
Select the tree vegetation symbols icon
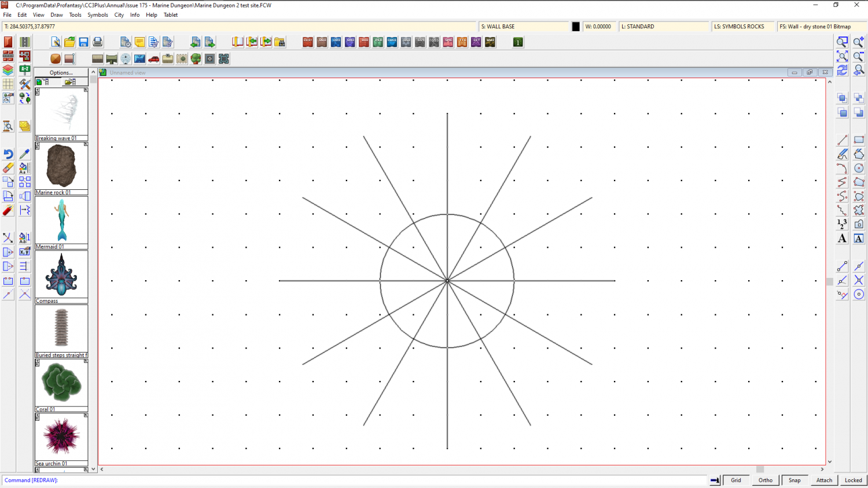point(196,59)
